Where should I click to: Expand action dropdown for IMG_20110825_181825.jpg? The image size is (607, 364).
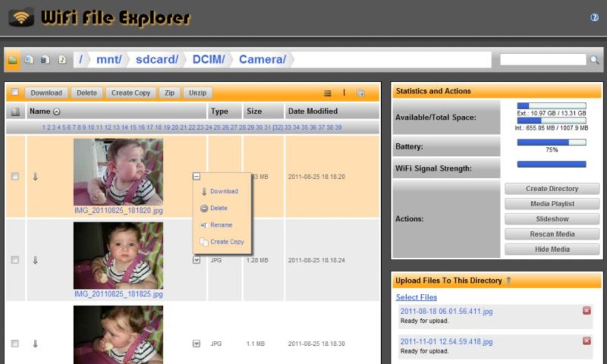click(x=197, y=260)
